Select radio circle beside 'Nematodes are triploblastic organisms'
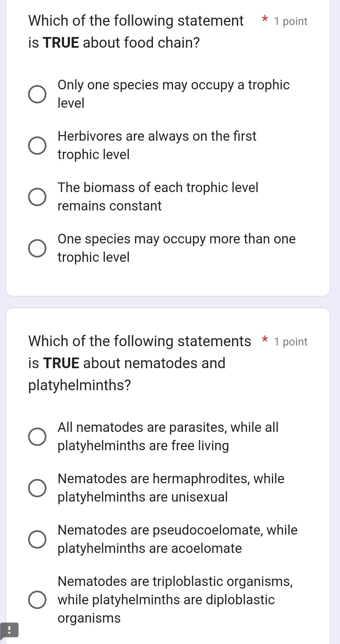This screenshot has height=644, width=340. [37, 600]
